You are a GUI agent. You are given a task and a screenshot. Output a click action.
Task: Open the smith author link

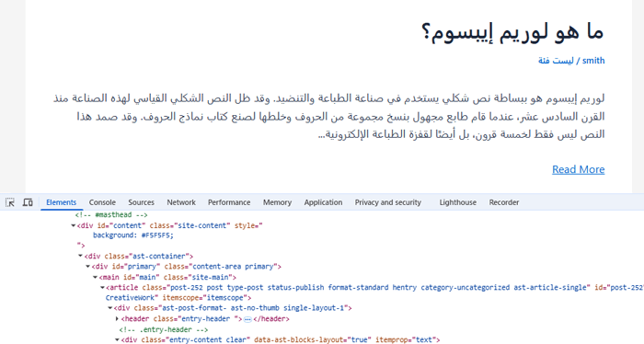click(x=593, y=61)
